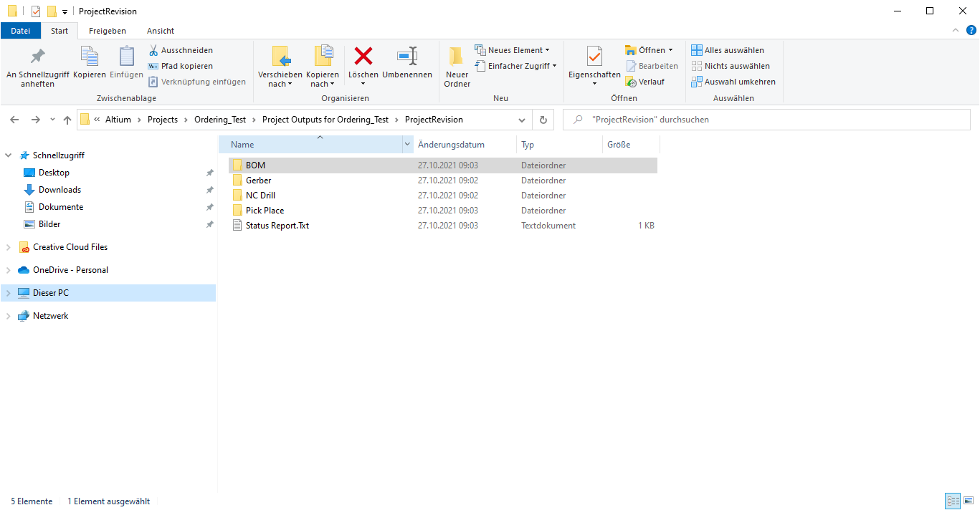The width and height of the screenshot is (980, 510).
Task: Click the Löschen red X icon
Action: pyautogui.click(x=363, y=56)
